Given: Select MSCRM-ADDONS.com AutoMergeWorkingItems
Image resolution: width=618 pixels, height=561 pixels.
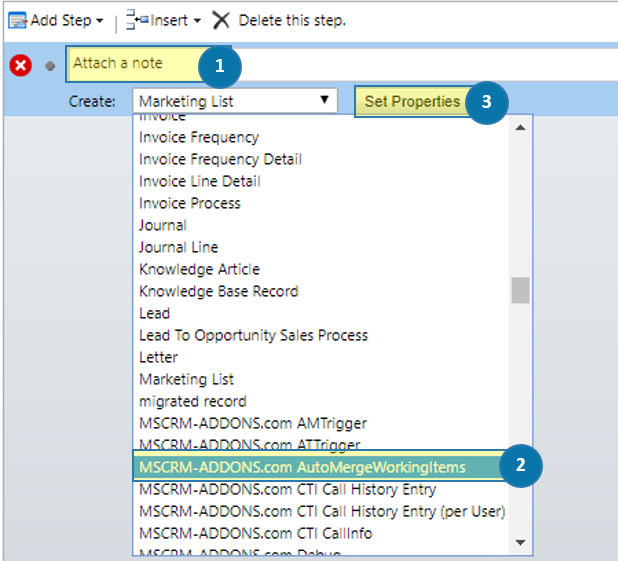Looking at the screenshot, I should point(321,467).
